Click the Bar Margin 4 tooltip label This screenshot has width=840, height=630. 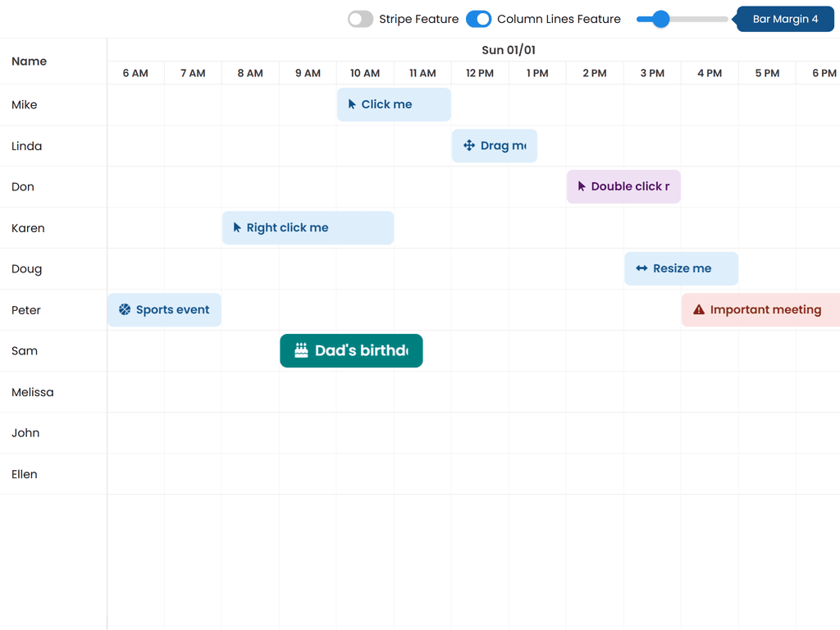pos(785,19)
